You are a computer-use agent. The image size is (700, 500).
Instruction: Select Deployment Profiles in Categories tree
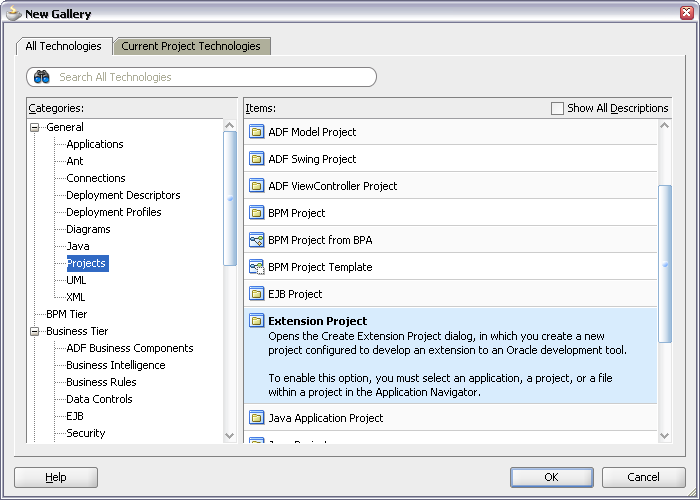(x=113, y=212)
